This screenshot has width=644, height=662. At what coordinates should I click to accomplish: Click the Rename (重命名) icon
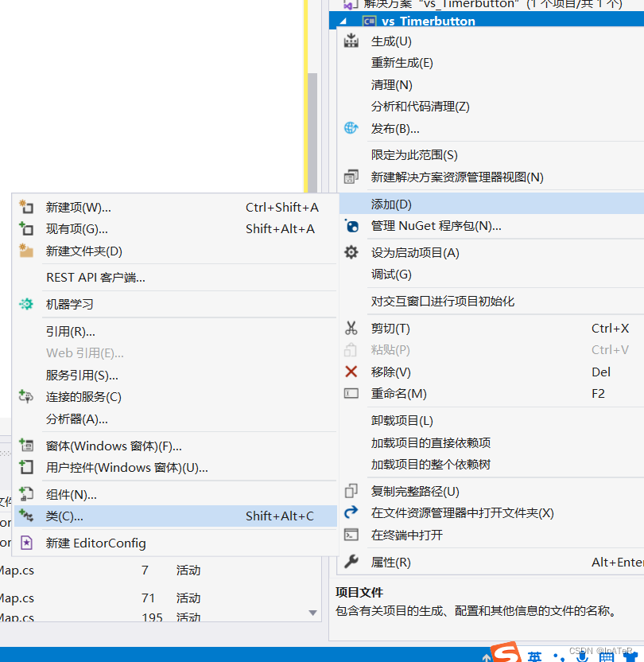351,394
